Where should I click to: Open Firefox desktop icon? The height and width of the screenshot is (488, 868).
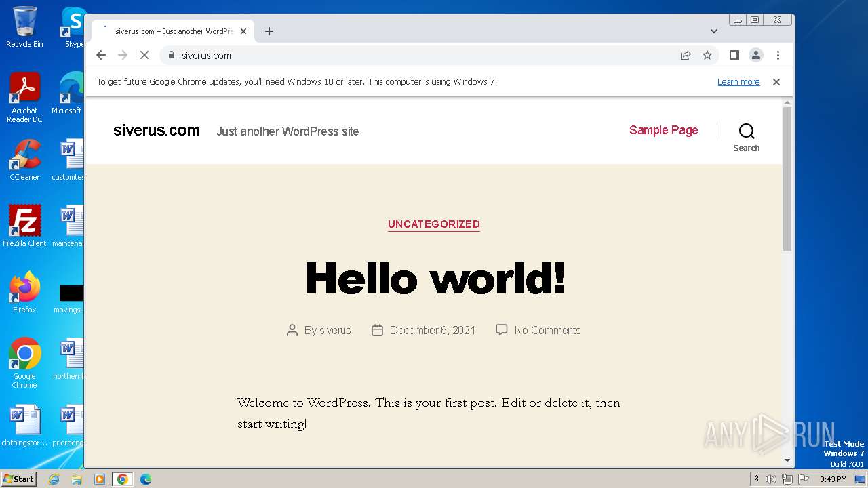(x=24, y=293)
